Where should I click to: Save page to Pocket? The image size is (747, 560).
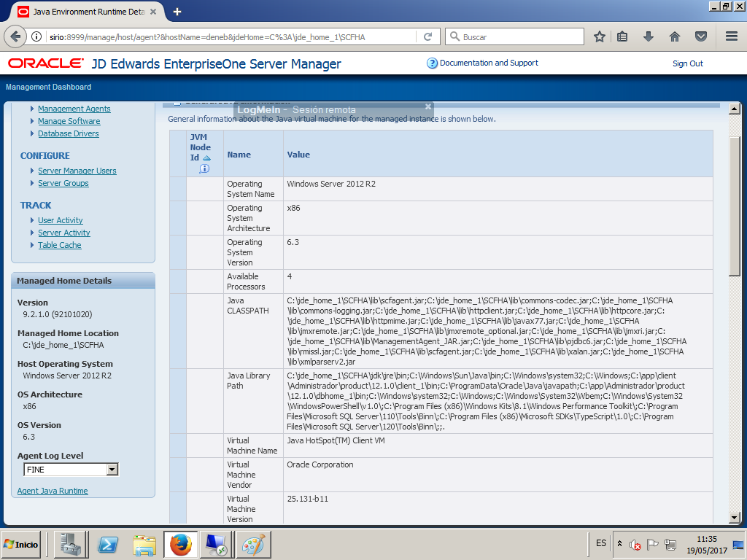click(x=701, y=36)
